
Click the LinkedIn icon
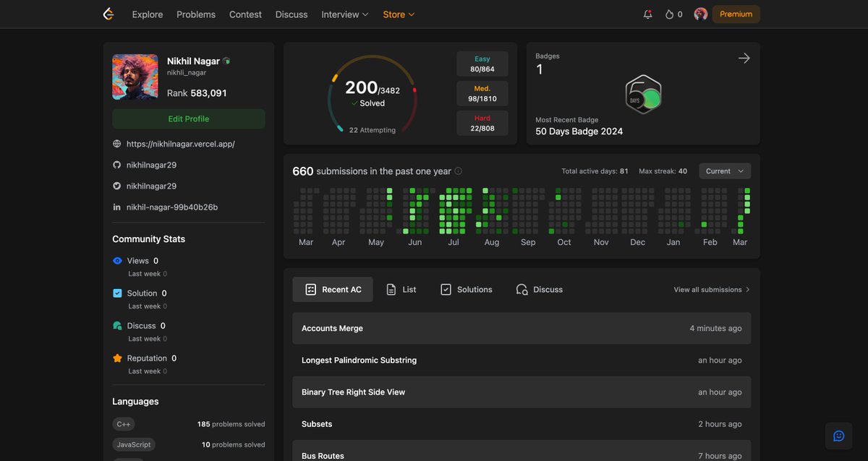click(117, 207)
